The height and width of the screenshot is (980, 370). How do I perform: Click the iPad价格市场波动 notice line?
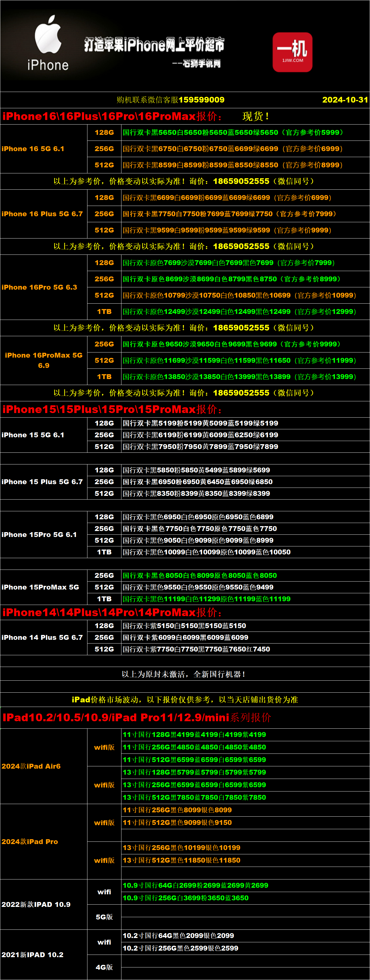[x=185, y=700]
